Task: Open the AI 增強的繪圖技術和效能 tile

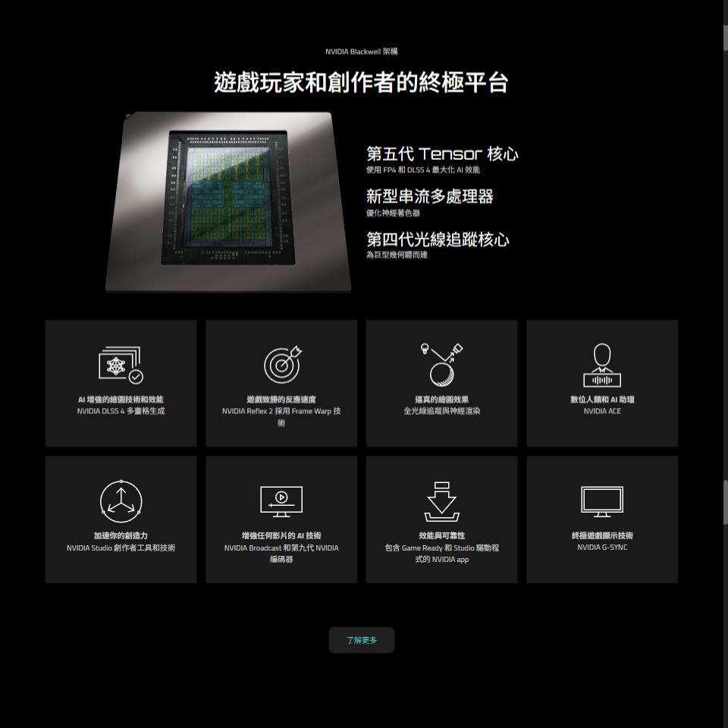Action: pos(121,383)
